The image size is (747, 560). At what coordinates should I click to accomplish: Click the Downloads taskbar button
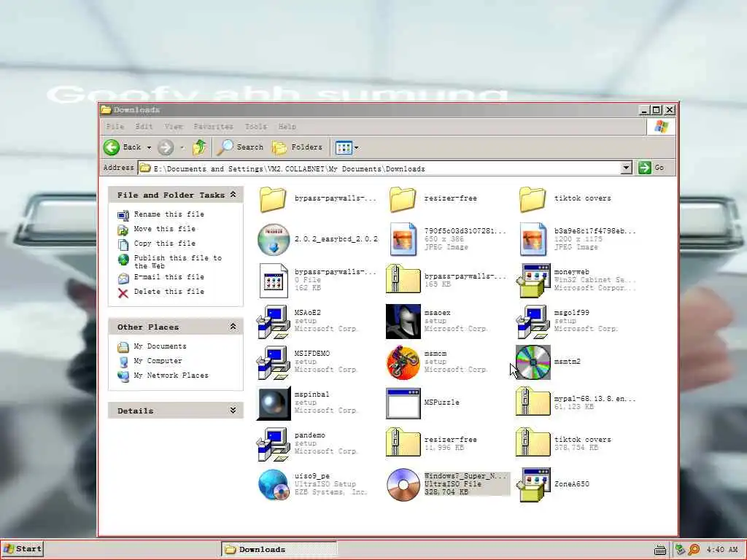point(279,550)
